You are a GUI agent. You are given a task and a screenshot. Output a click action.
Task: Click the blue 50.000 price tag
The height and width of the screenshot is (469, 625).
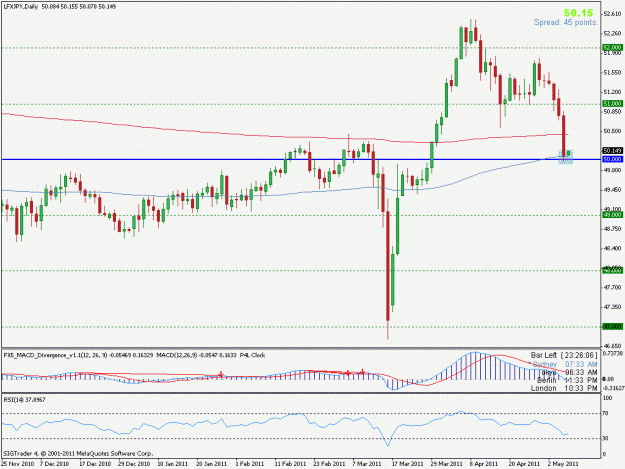click(x=613, y=159)
